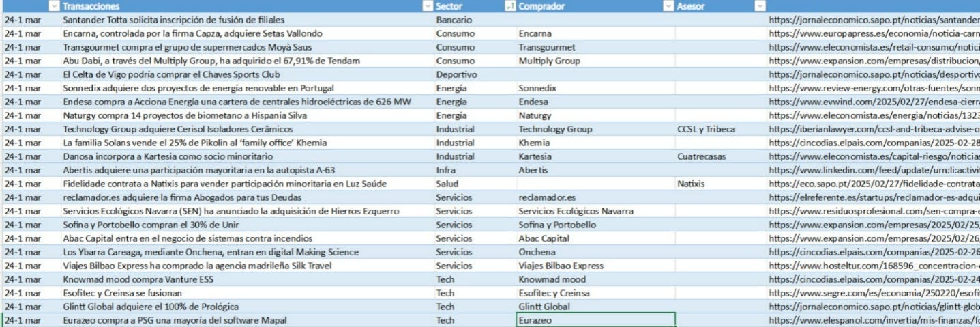Select the Multiply Group buyer cell
The width and height of the screenshot is (980, 327).
click(595, 61)
